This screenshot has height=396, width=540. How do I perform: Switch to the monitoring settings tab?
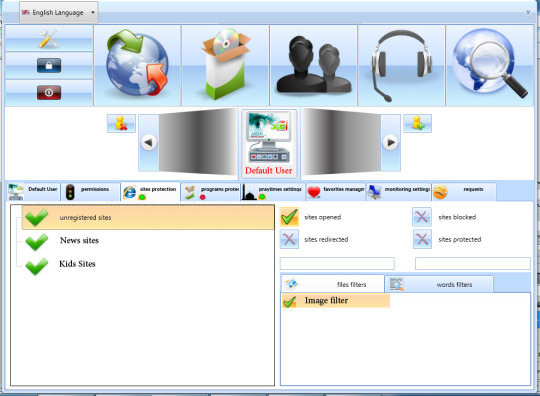pos(399,192)
